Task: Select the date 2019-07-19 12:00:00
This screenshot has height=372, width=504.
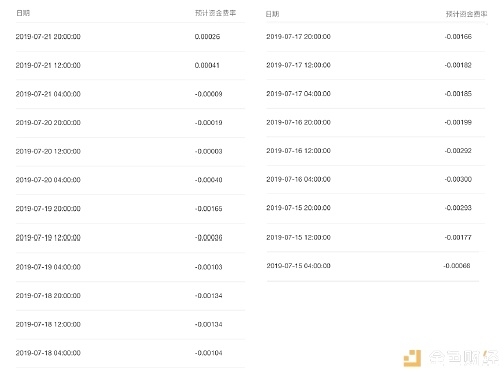Action: [x=48, y=238]
